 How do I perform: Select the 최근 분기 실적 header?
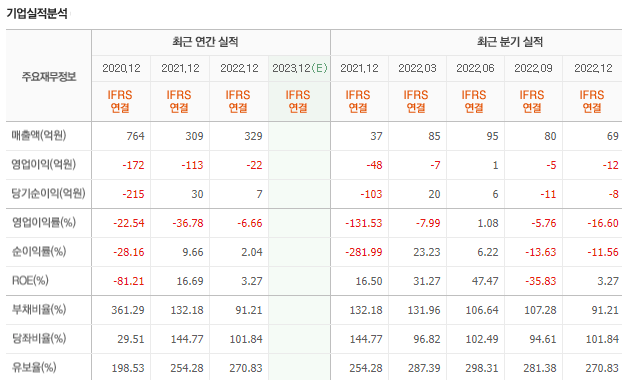510,42
